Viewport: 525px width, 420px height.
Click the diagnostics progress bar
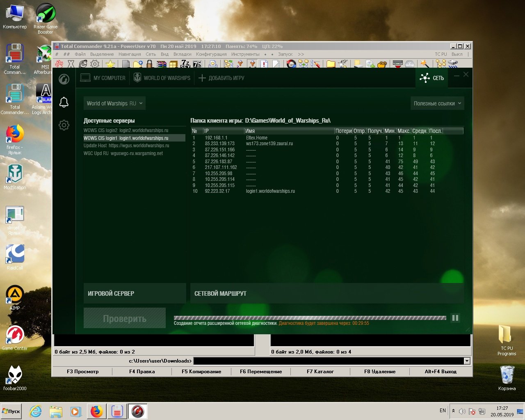tap(310, 318)
